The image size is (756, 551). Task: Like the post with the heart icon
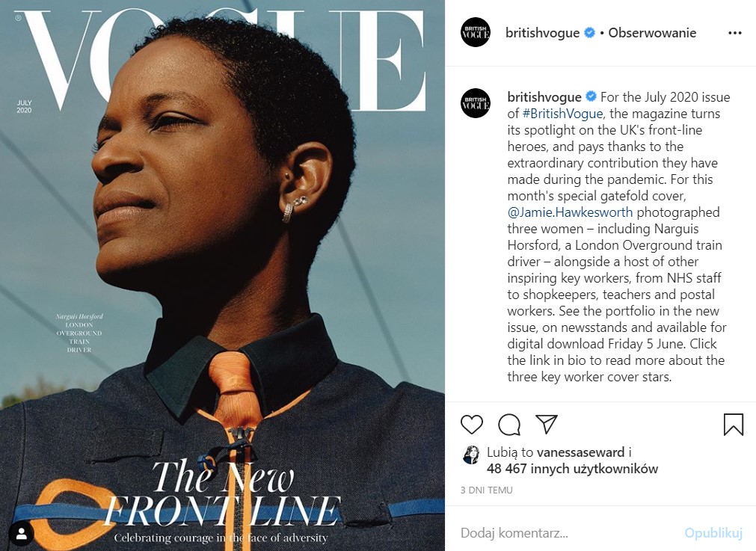[x=472, y=424]
